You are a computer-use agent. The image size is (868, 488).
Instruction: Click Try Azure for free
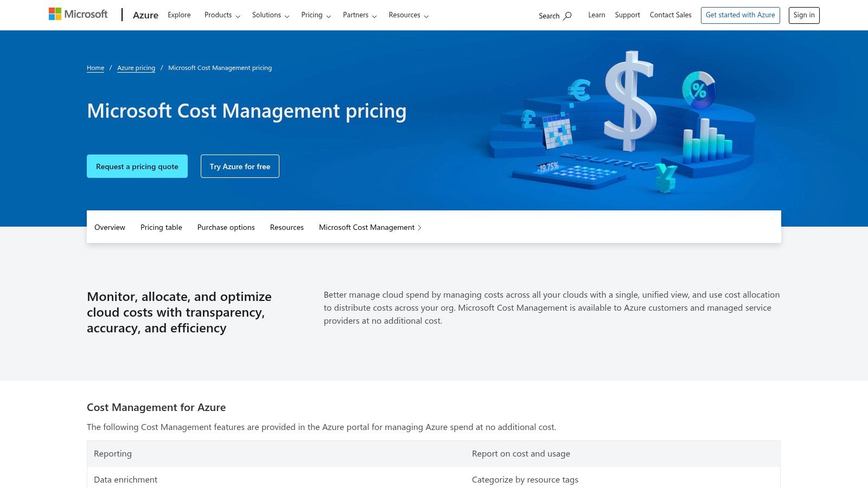pyautogui.click(x=240, y=166)
